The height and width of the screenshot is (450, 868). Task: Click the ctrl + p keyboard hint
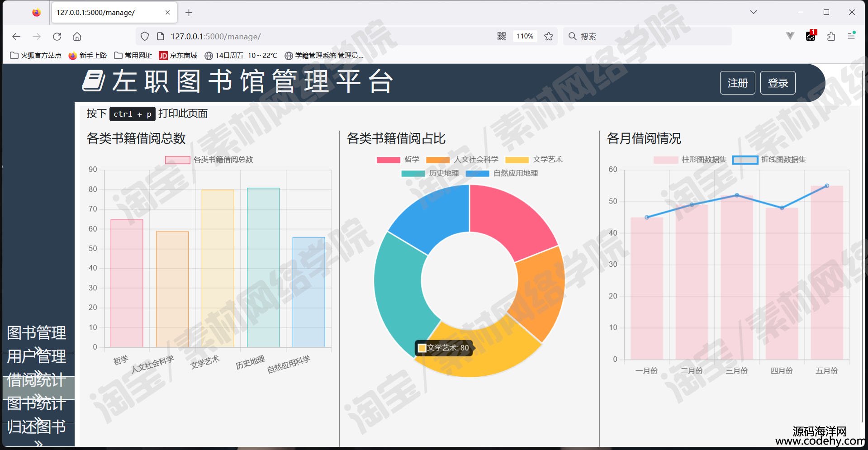tap(133, 114)
